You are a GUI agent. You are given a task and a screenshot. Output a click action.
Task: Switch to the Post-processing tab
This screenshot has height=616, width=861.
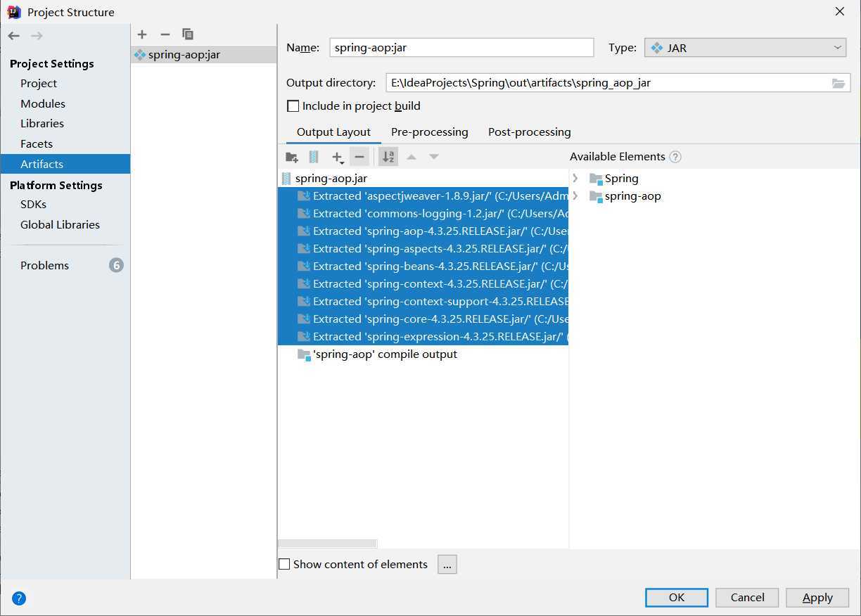[529, 132]
